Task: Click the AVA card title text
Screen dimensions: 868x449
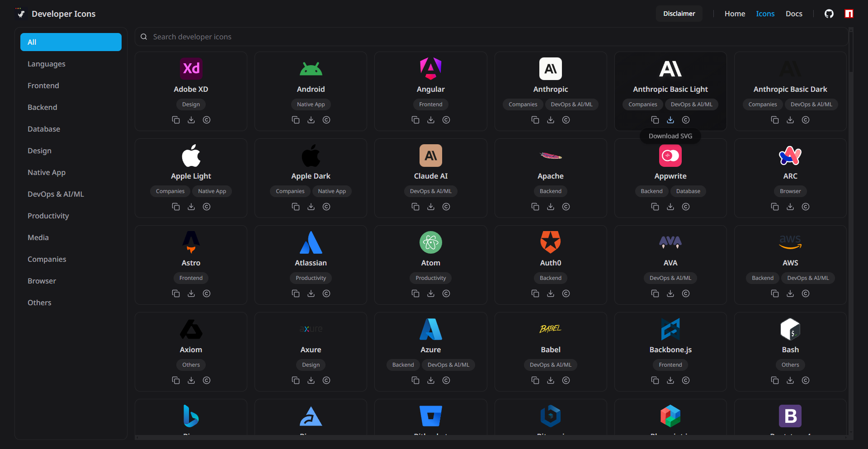Action: [670, 263]
